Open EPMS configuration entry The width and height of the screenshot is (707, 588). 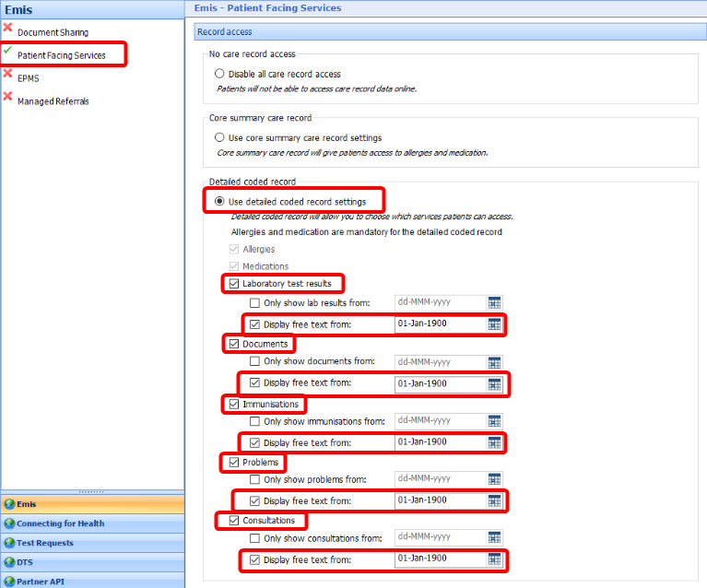[x=28, y=78]
